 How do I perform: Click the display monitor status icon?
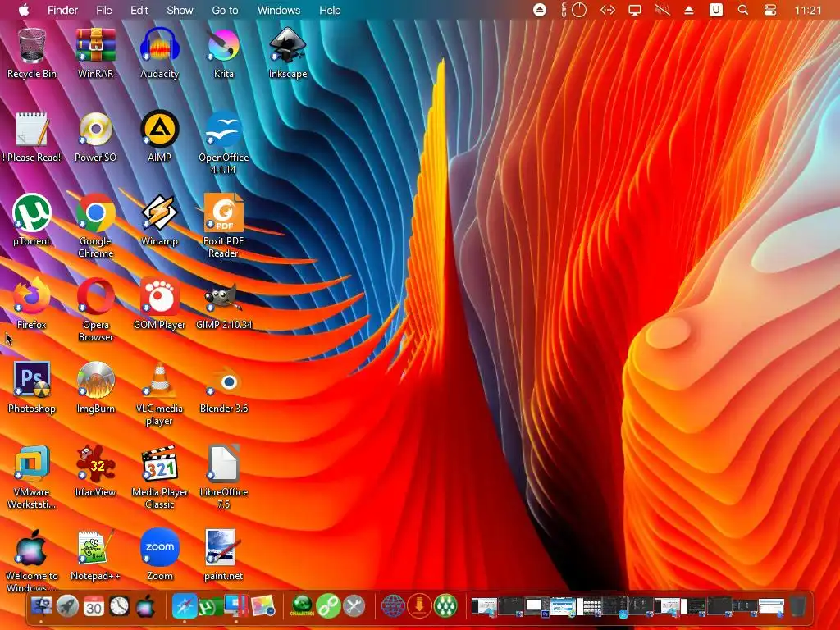point(635,10)
